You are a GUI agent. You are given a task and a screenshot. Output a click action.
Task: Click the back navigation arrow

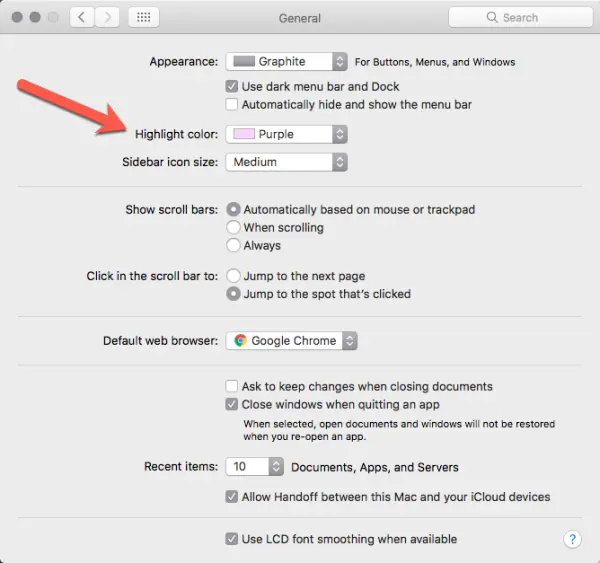tap(82, 17)
